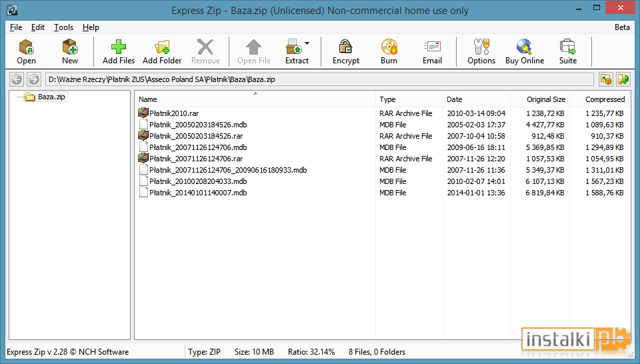Select Baza.zip in the folder tree
Viewport: 640px width, 364px height.
pos(51,97)
